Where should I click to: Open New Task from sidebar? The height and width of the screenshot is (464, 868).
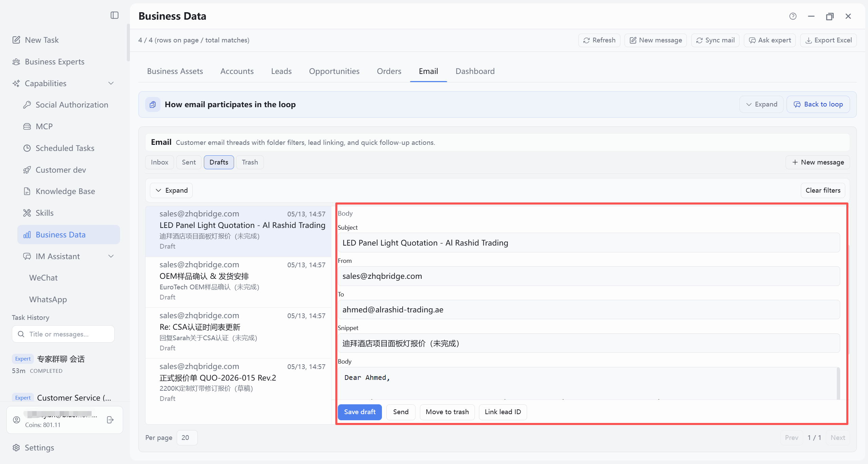click(x=35, y=40)
